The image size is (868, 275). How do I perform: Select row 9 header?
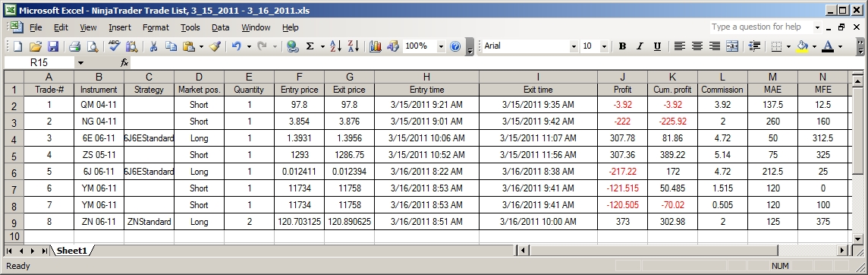tap(14, 223)
